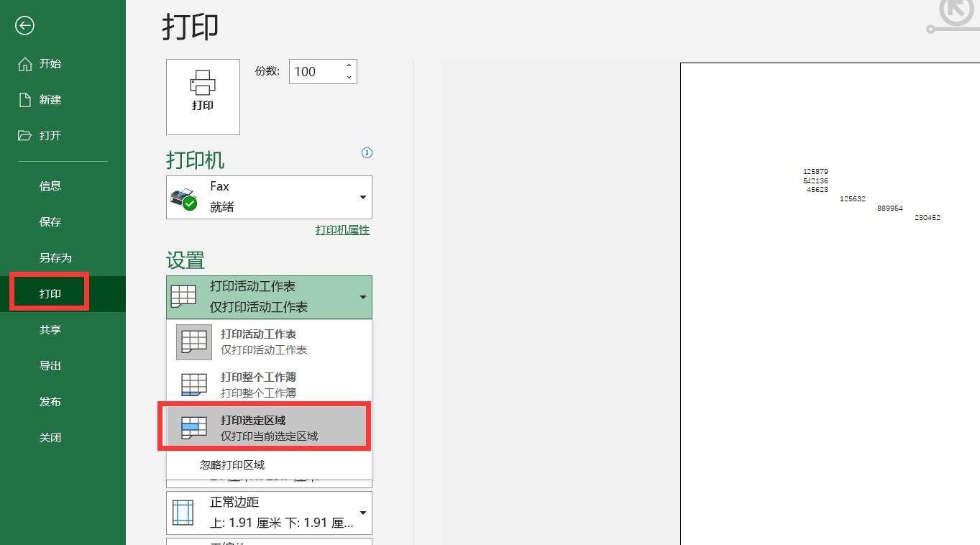This screenshot has height=545, width=980.
Task: Click the large 打印 printer icon button
Action: coord(203,96)
